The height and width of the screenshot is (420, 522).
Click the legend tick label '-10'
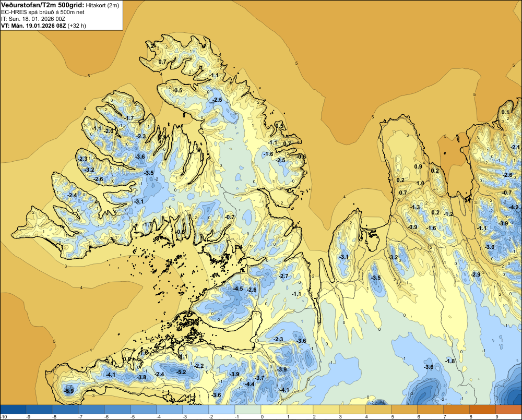4,417
